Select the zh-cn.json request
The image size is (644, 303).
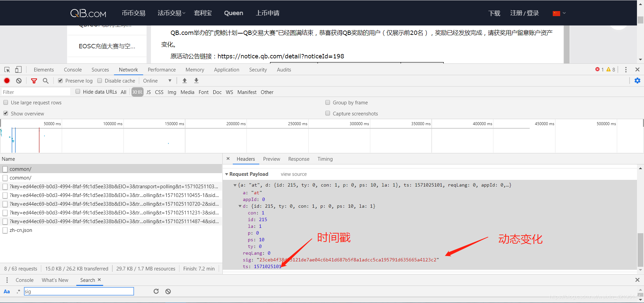coord(111,230)
